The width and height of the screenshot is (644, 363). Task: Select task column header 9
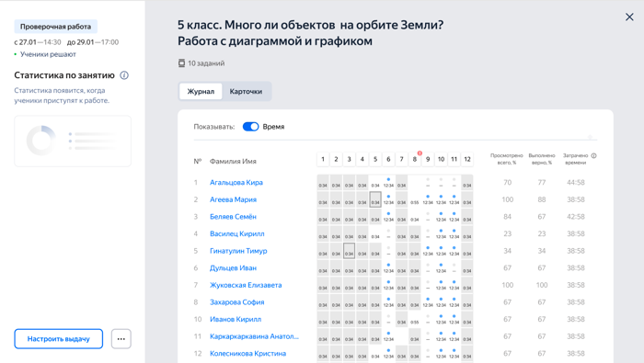point(428,159)
